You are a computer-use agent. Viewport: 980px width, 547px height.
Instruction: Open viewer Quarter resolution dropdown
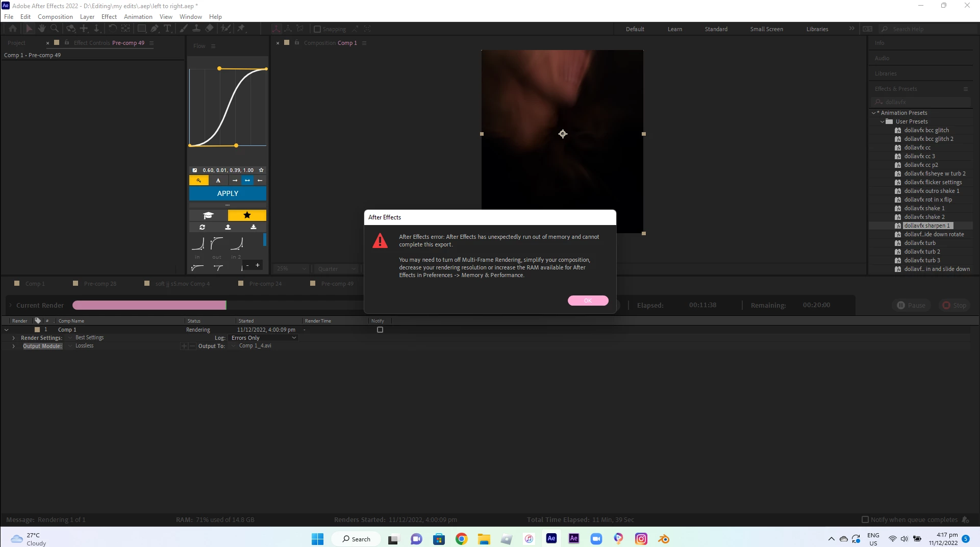point(337,269)
